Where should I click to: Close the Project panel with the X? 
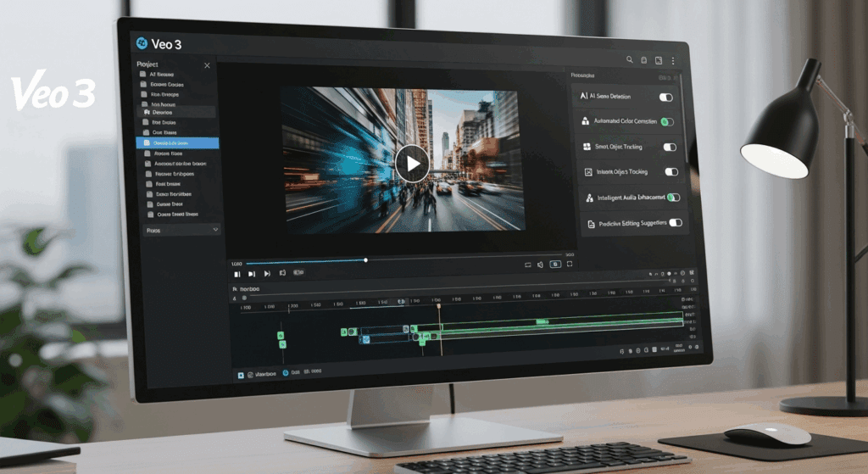[207, 65]
